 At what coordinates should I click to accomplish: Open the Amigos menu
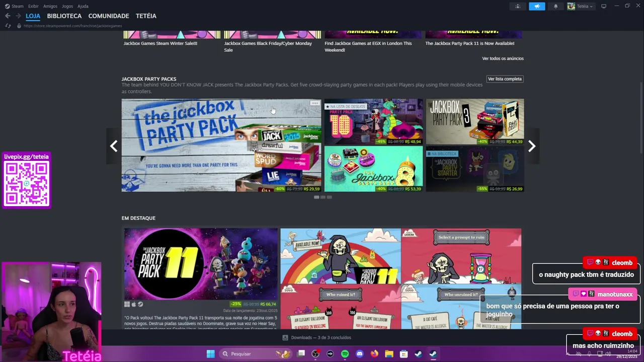[50, 6]
